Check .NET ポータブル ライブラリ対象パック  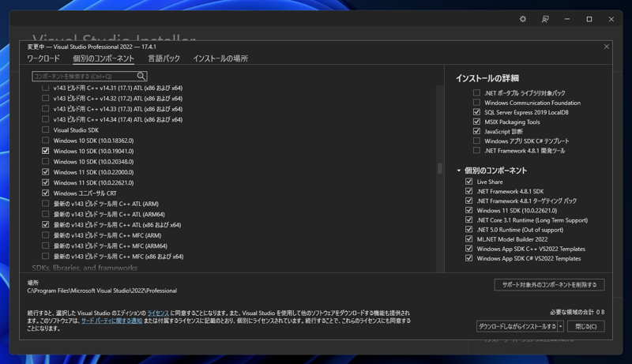click(476, 92)
